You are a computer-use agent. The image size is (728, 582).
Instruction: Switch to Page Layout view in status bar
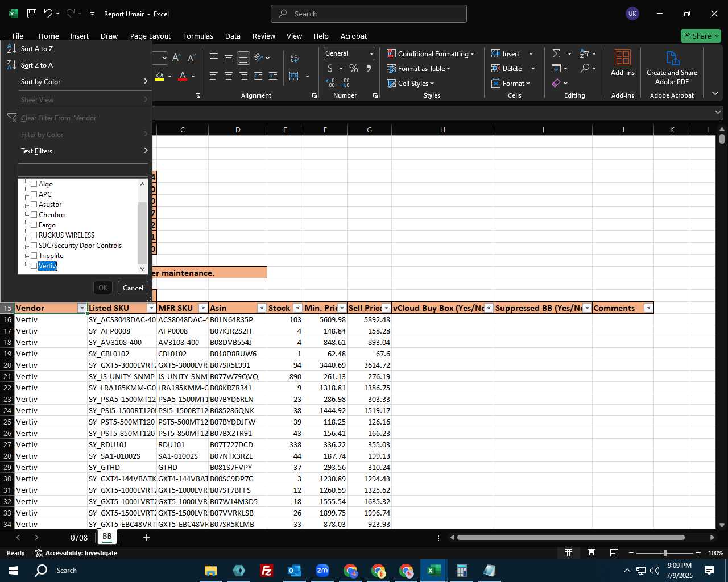591,553
